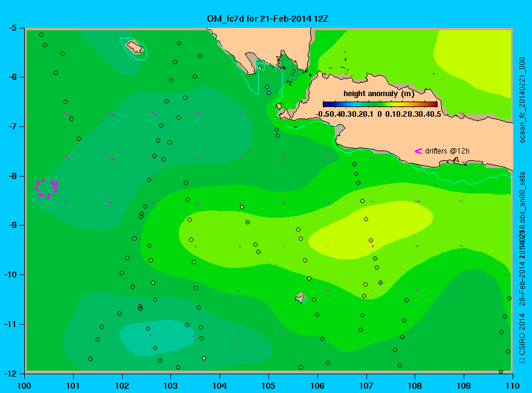Click the topmost circle near 100.3E 5.1S
The height and width of the screenshot is (393, 532).
[x=41, y=34]
